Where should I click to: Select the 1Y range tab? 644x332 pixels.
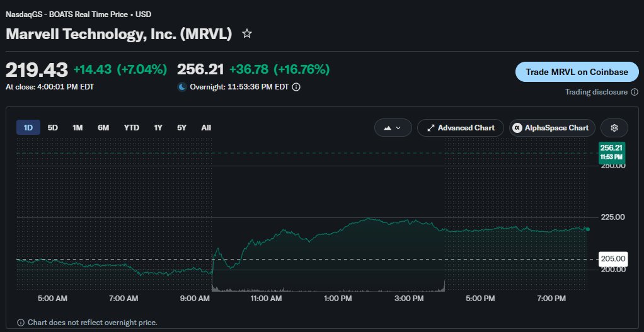158,128
